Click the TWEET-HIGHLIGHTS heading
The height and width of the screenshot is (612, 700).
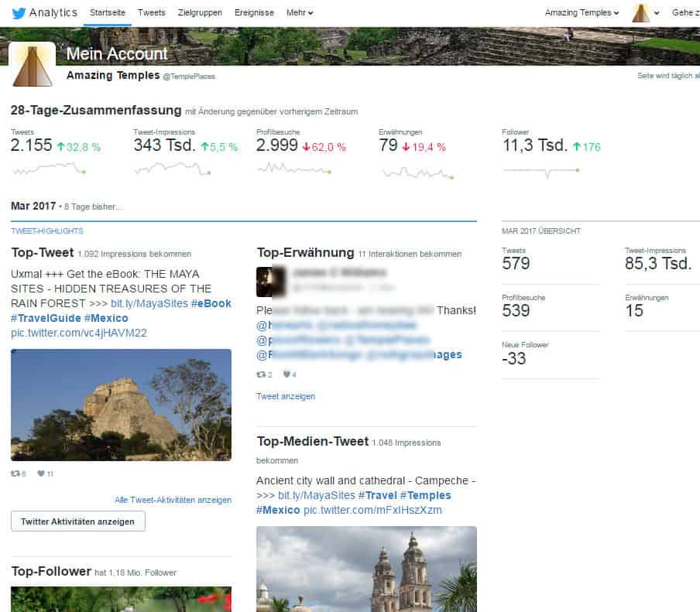47,231
